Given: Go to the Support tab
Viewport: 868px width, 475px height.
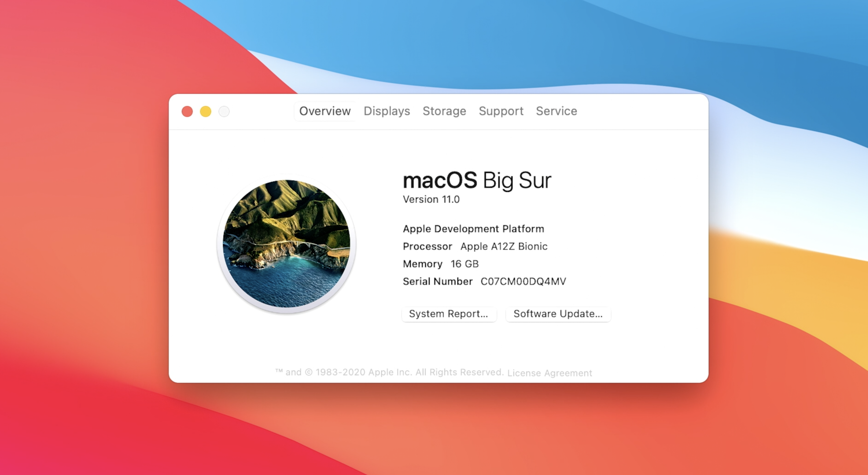Looking at the screenshot, I should coord(501,111).
